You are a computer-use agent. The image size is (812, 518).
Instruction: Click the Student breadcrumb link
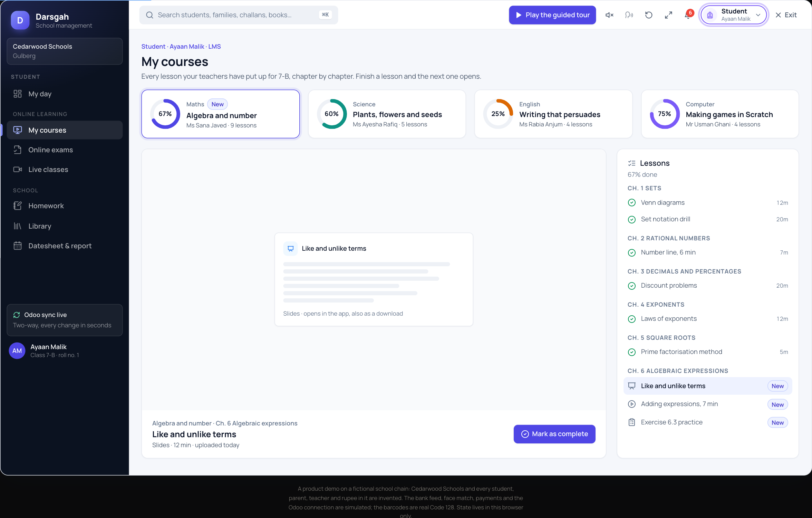coord(153,47)
